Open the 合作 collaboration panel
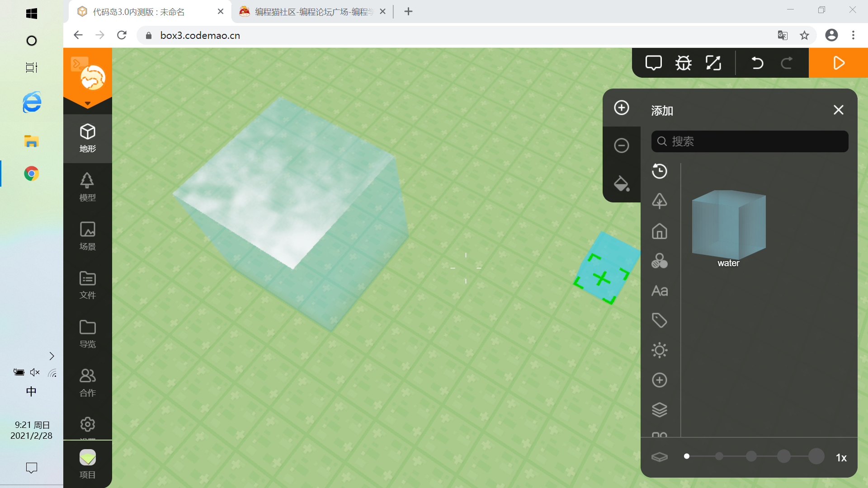Screen dimensions: 868x488 (x=88, y=382)
